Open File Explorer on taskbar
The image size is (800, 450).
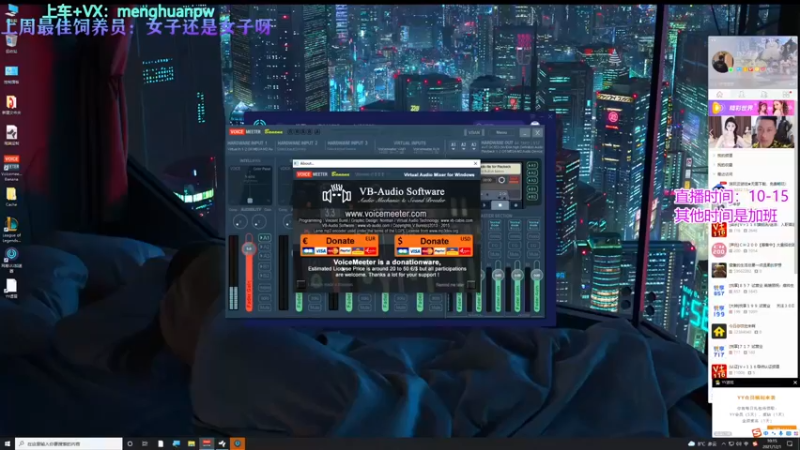click(191, 444)
